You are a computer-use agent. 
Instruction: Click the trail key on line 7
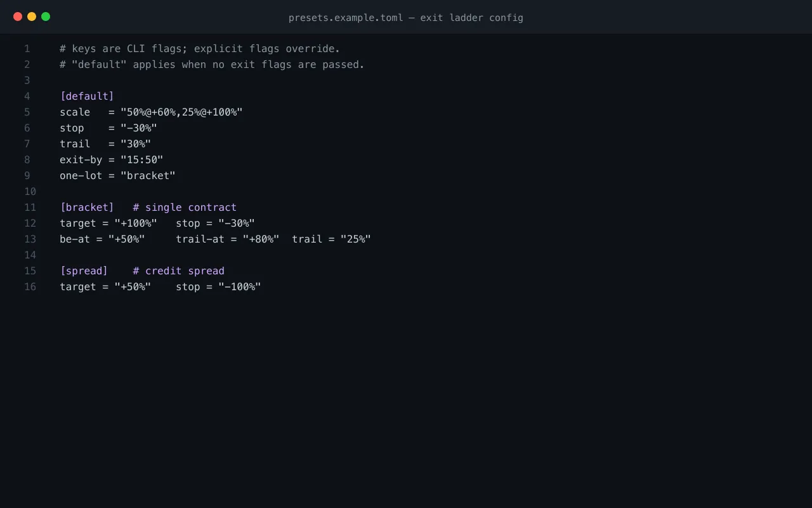75,144
